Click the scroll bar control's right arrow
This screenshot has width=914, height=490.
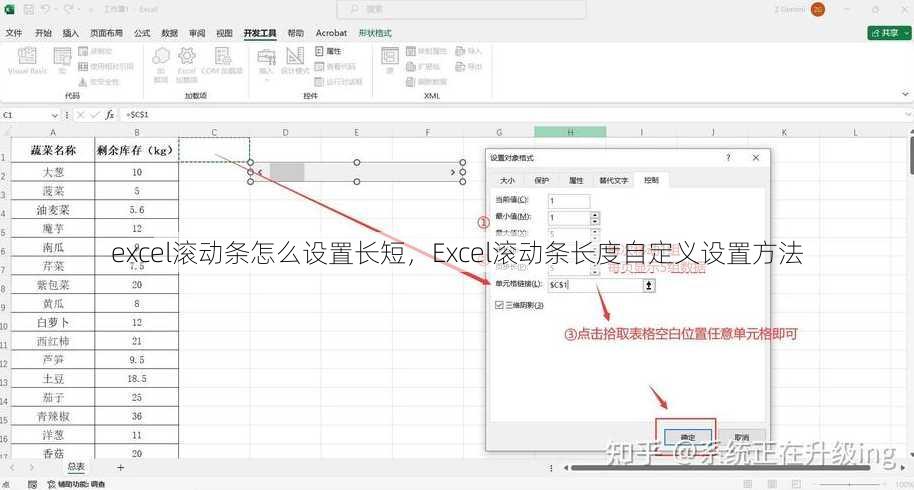click(x=452, y=172)
